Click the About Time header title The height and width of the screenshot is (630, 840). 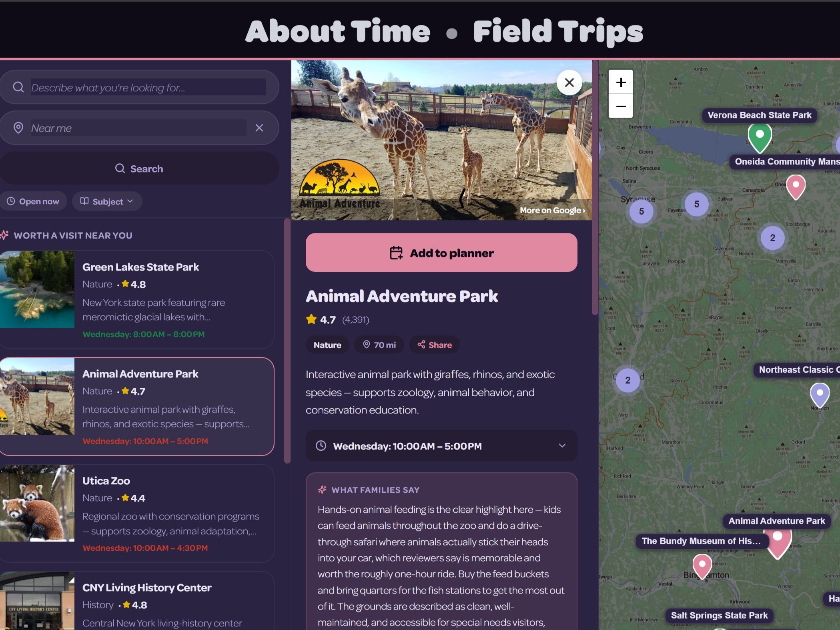coord(338,31)
